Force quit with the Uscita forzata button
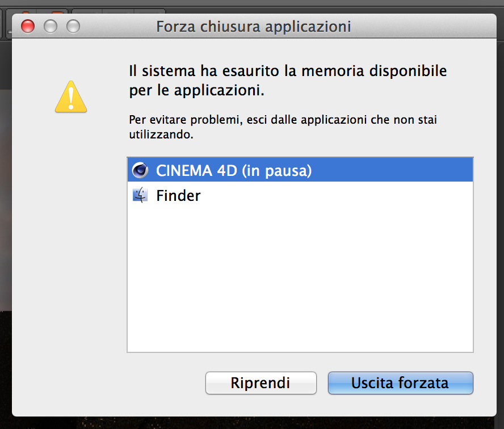 tap(400, 382)
